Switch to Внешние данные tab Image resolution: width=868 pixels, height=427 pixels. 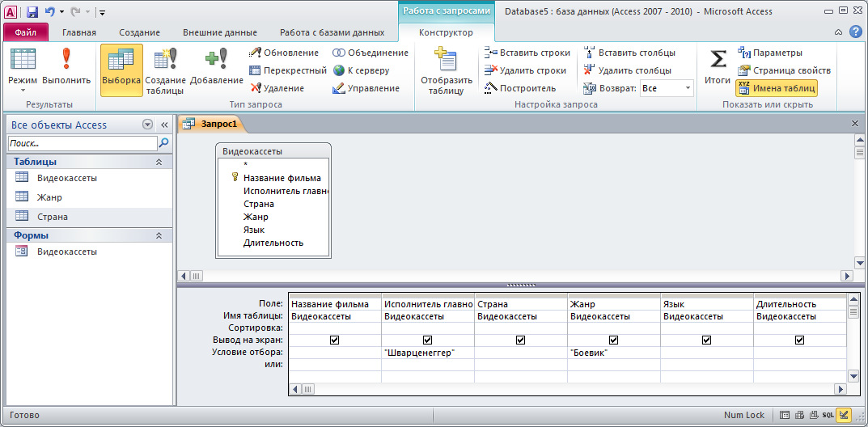(x=220, y=32)
